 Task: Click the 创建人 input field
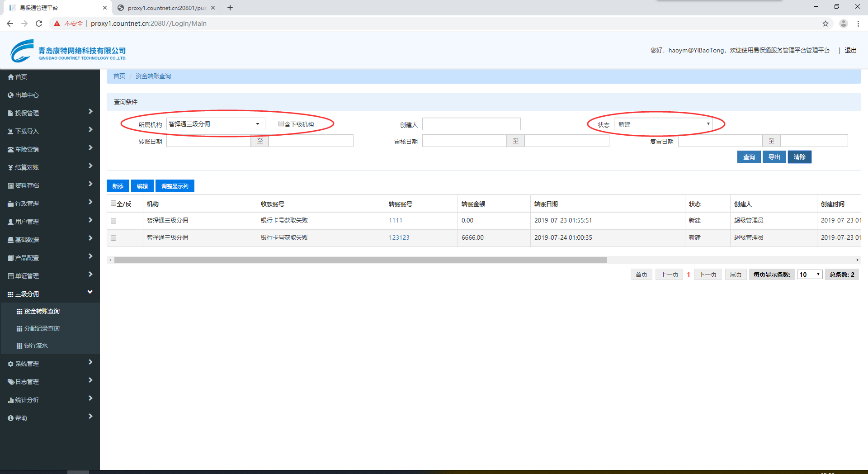coord(471,124)
